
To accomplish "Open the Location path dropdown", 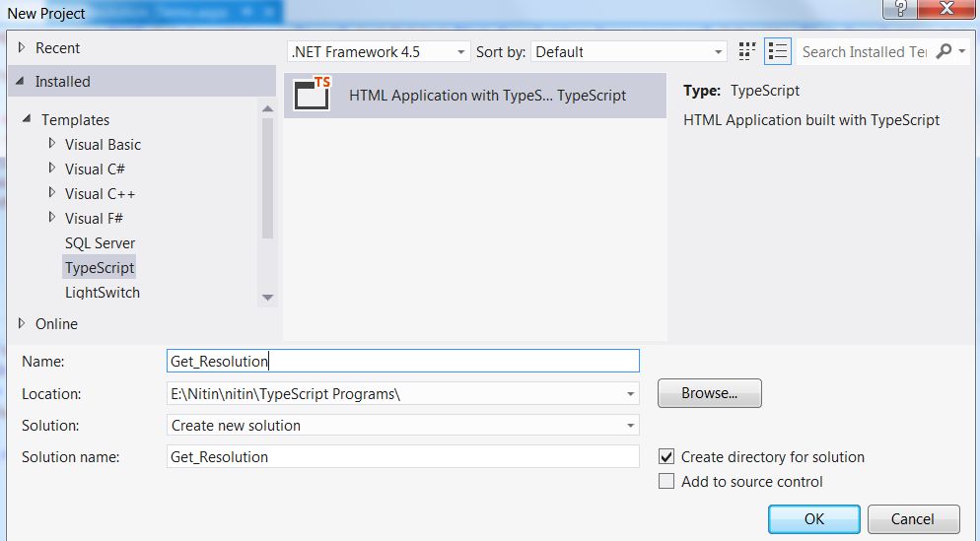I will (x=630, y=394).
